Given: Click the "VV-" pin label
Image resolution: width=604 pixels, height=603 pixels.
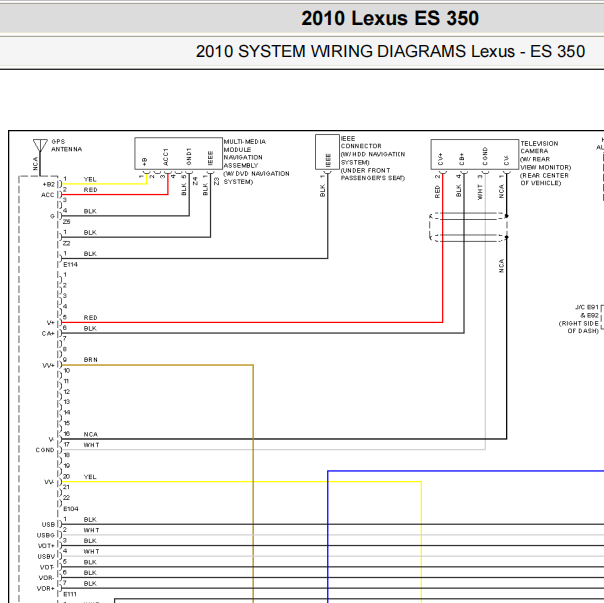Looking at the screenshot, I should pos(49,482).
